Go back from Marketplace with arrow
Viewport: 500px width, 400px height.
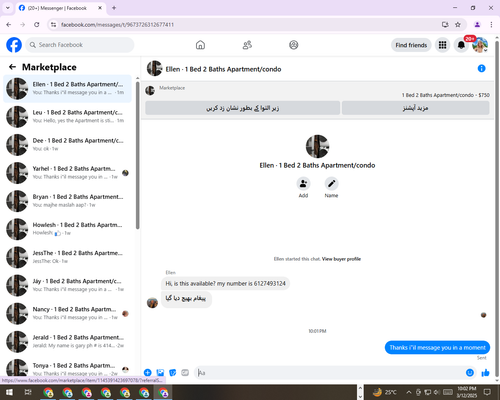12,67
